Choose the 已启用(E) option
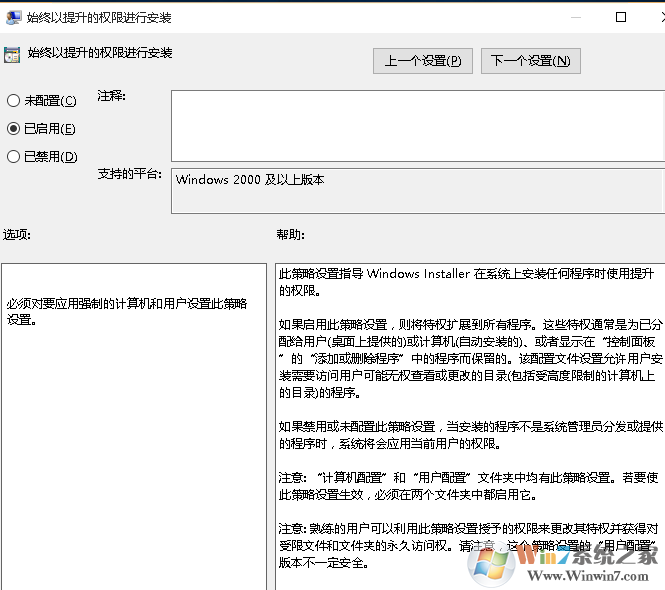The height and width of the screenshot is (590, 665). click(13, 129)
